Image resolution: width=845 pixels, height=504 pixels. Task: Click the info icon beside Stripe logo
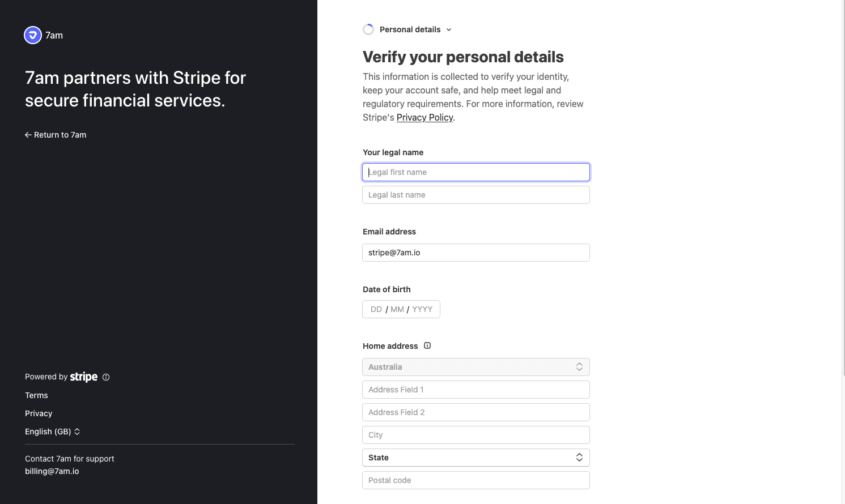click(x=106, y=377)
